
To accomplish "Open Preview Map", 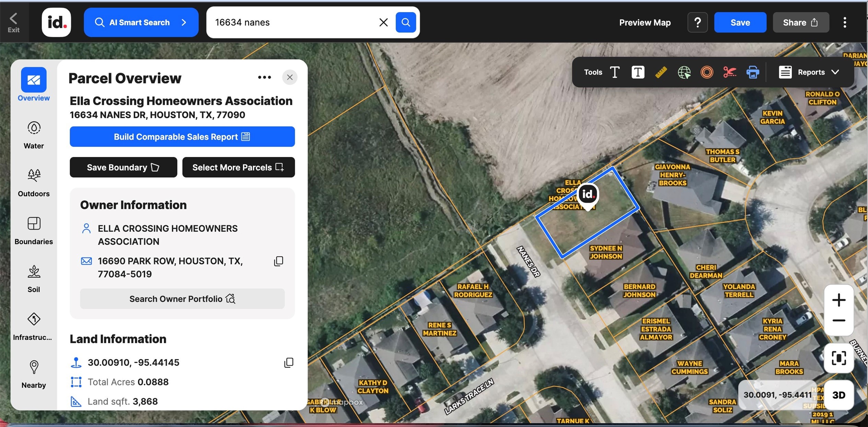I will 645,22.
